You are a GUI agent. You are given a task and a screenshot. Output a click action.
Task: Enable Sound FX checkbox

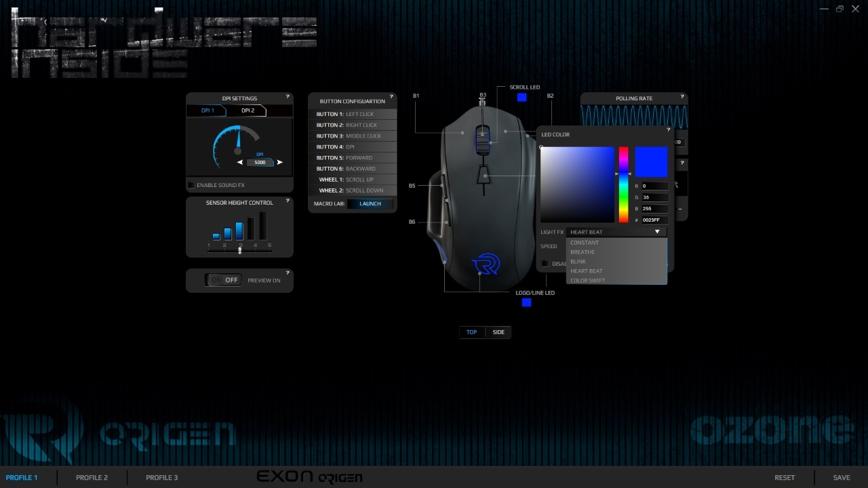[x=191, y=185]
